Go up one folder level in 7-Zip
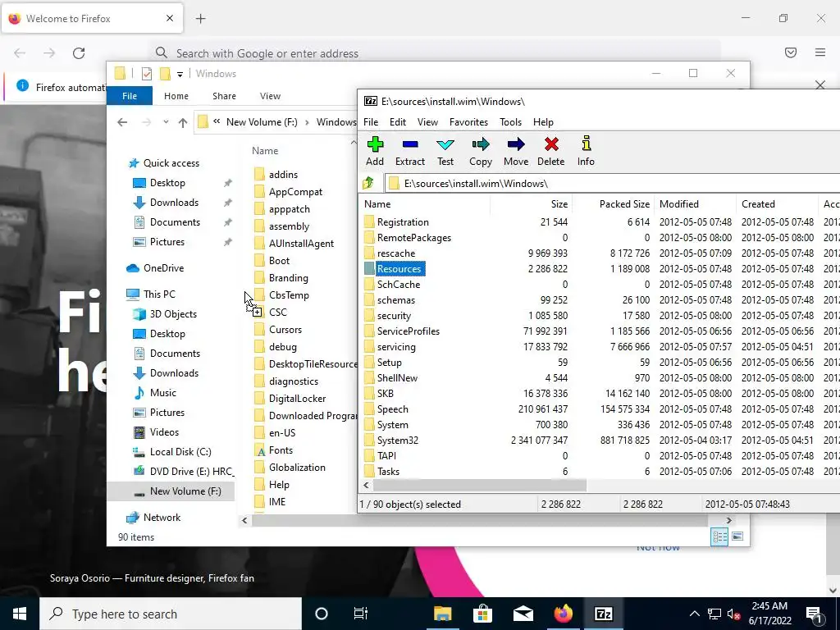Viewport: 840px width, 630px height. 368,183
